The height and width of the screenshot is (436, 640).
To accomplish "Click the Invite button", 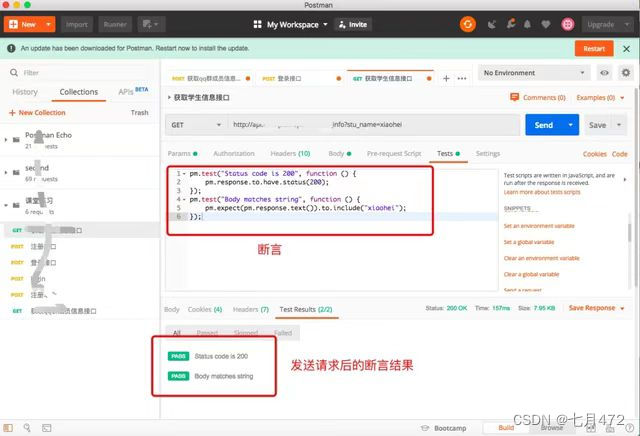I will coord(353,24).
